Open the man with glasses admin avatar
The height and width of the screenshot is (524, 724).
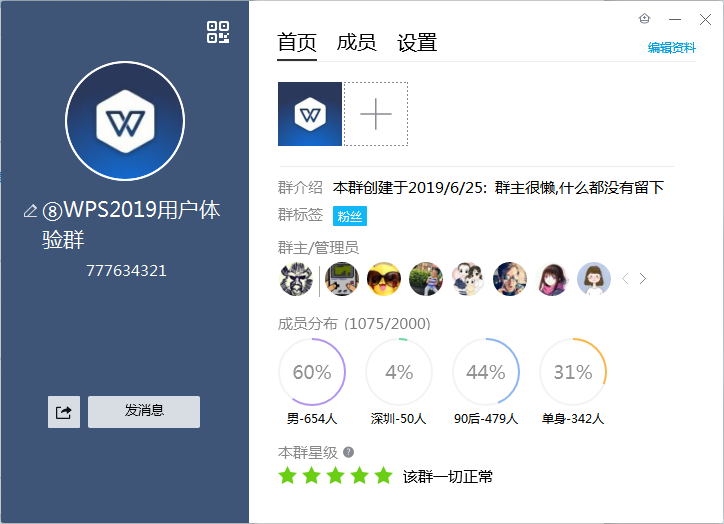click(x=510, y=279)
